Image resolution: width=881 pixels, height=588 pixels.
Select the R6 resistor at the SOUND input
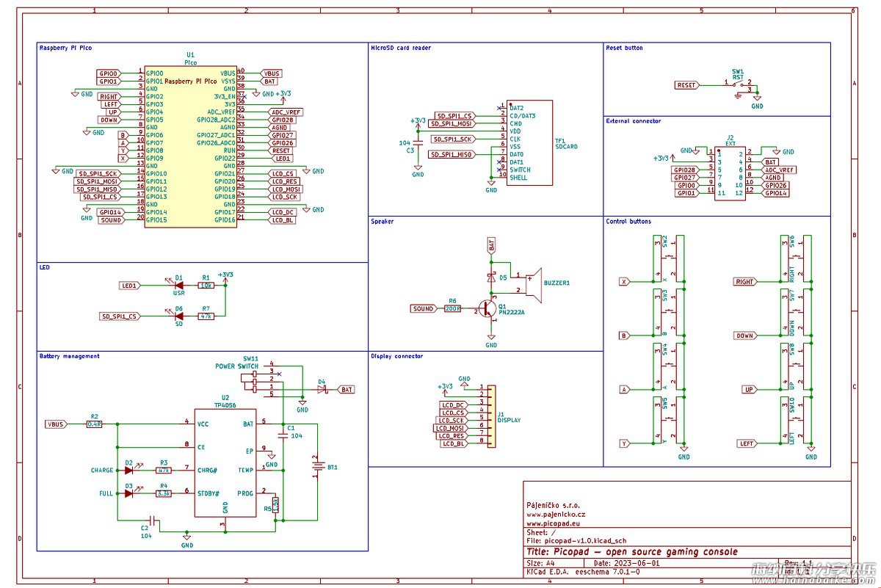point(453,309)
